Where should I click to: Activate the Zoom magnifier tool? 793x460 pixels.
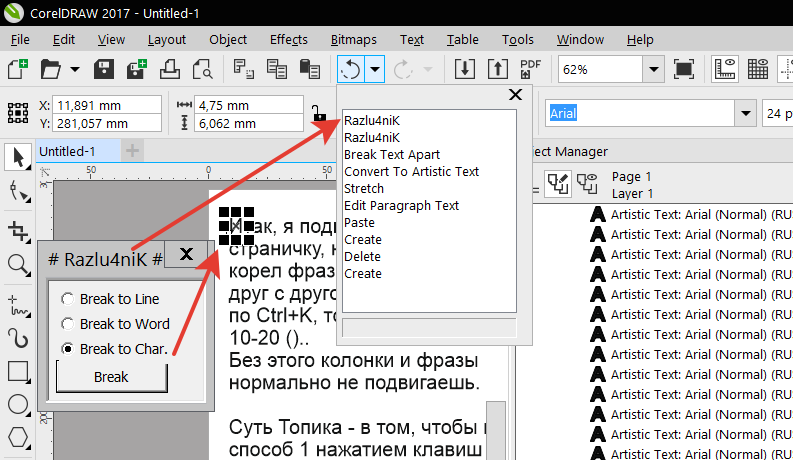coord(17,264)
